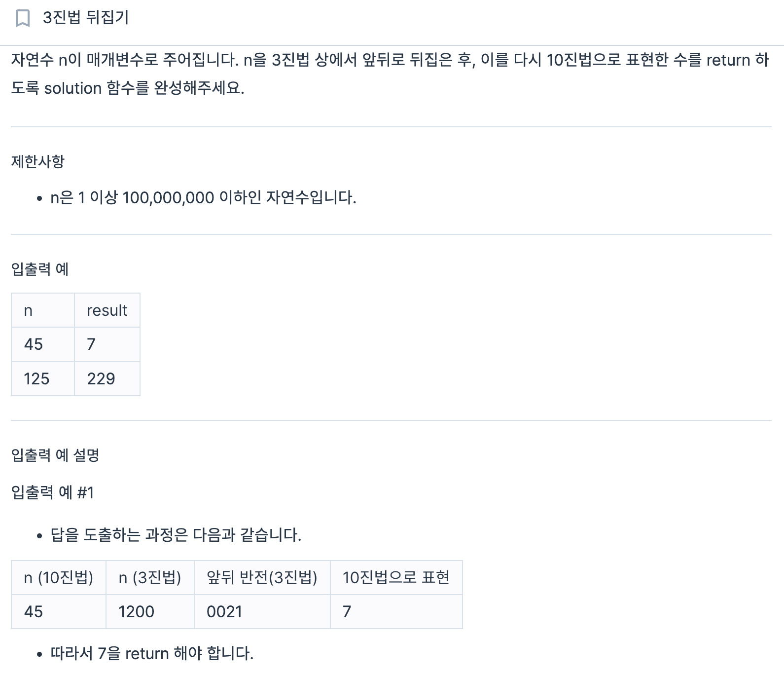Click the 입출력 예 heading
Image resolution: width=784 pixels, height=674 pixels.
pyautogui.click(x=40, y=269)
